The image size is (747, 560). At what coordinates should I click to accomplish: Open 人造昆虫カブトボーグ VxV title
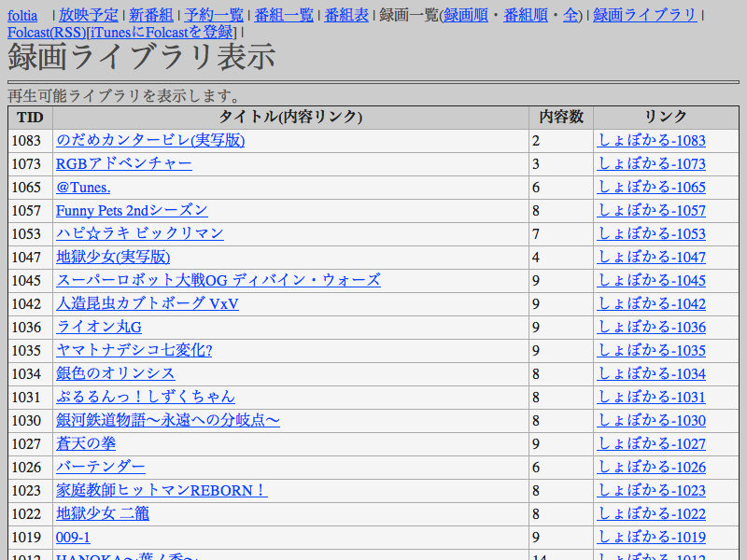[147, 303]
